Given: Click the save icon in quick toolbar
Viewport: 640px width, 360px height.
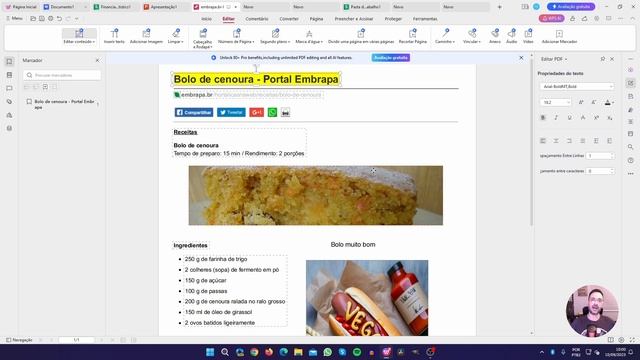Looking at the screenshot, I should pos(42,18).
